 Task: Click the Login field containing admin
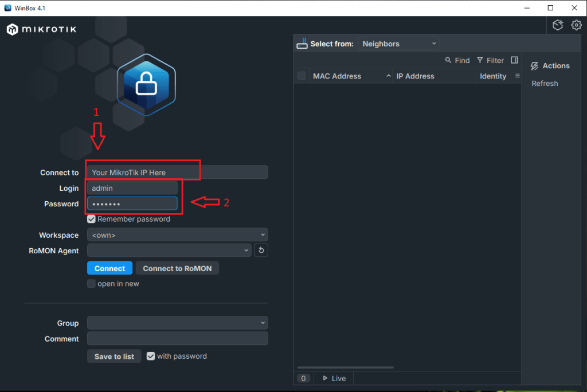click(132, 188)
